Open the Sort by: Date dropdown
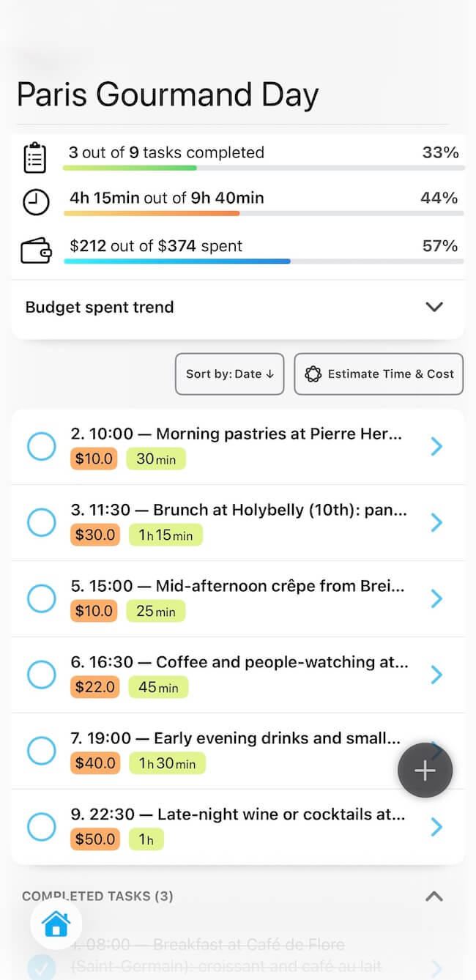 (x=229, y=374)
